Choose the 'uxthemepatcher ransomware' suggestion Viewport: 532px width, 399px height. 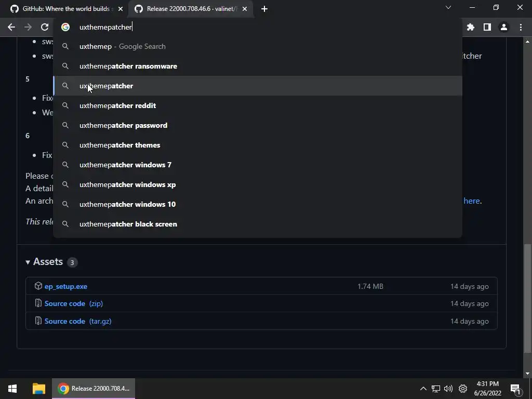coord(258,66)
